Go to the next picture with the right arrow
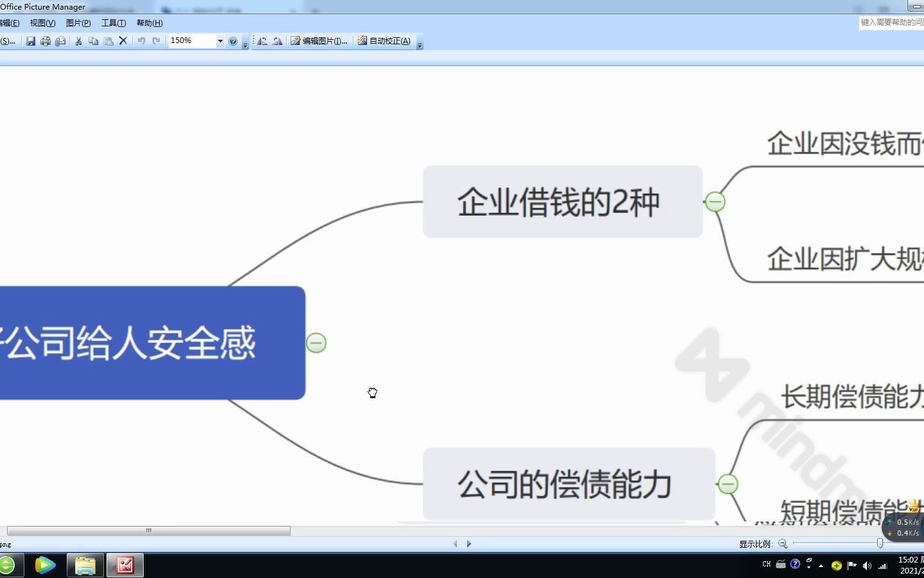Viewport: 924px width, 578px height. click(469, 544)
